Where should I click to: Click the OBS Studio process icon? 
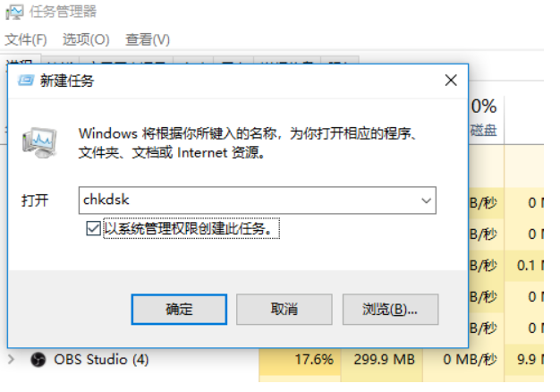tap(38, 360)
